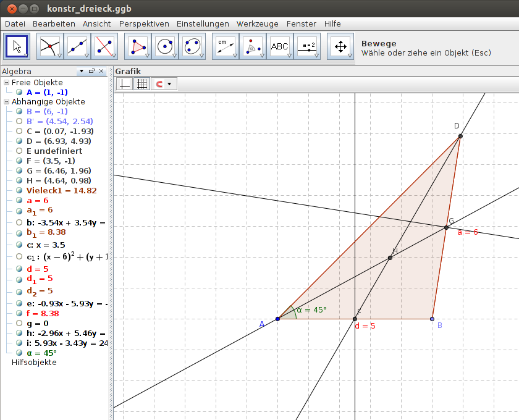Activate the move graphics view tool
The height and width of the screenshot is (420, 519).
pos(340,46)
